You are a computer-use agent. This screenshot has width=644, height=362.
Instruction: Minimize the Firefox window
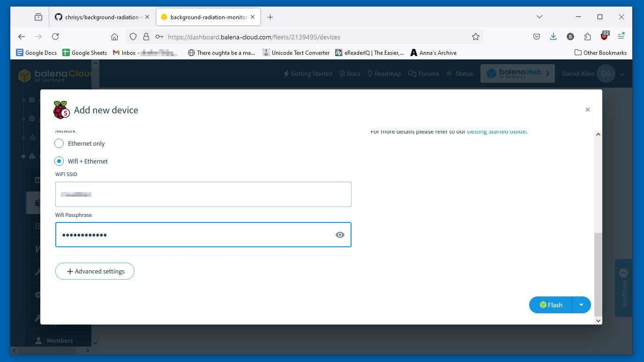pos(578,17)
